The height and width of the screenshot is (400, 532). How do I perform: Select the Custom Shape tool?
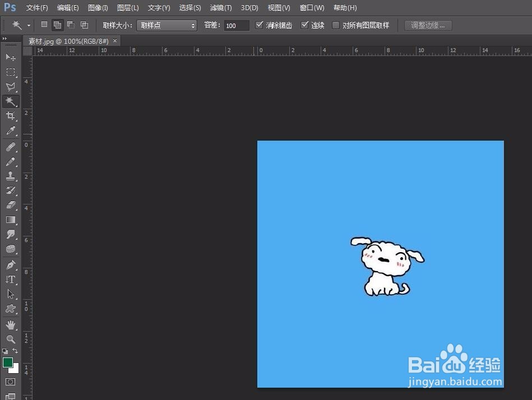coord(11,309)
